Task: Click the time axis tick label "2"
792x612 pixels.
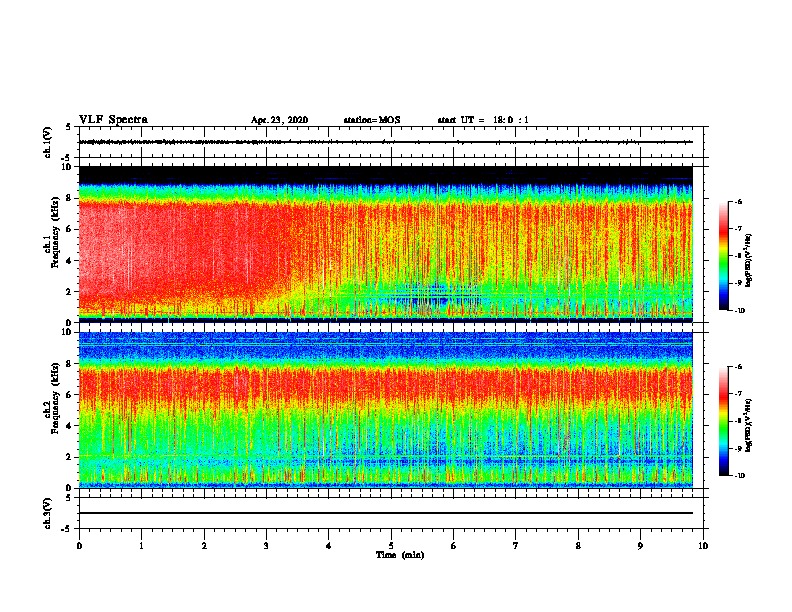Action: (x=204, y=545)
